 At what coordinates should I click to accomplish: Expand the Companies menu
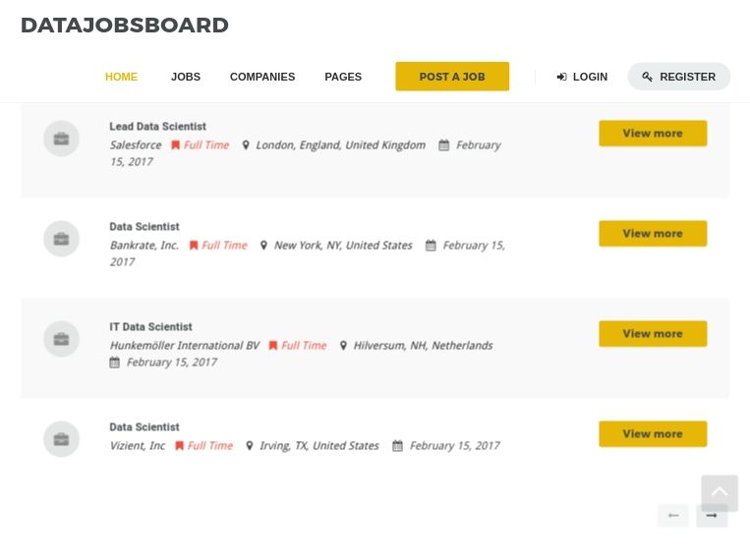[x=262, y=77]
